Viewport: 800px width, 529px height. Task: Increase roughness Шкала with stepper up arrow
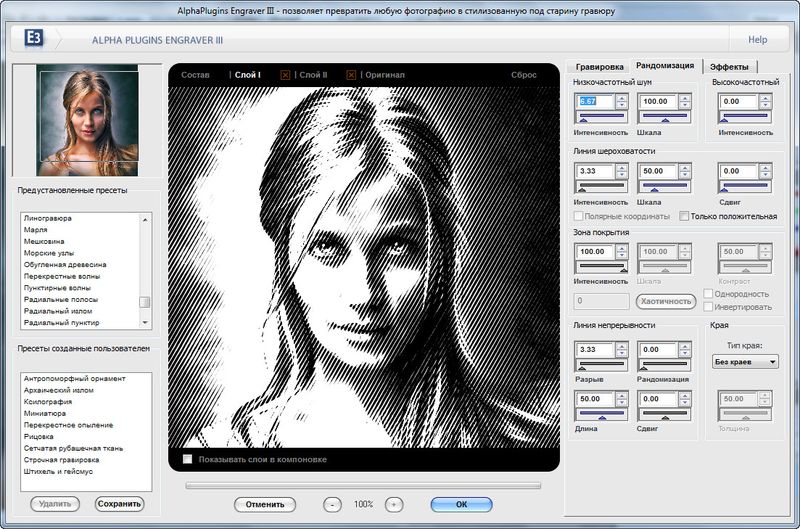685,168
